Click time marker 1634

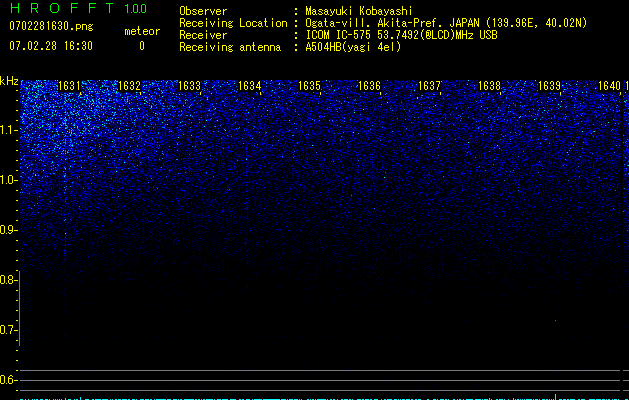coord(249,86)
